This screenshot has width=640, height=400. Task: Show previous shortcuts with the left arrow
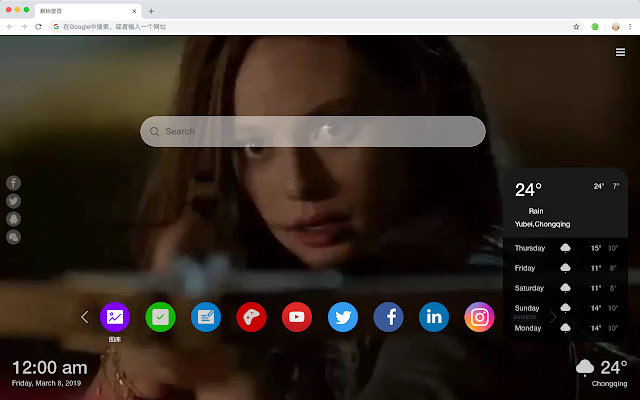pyautogui.click(x=84, y=317)
